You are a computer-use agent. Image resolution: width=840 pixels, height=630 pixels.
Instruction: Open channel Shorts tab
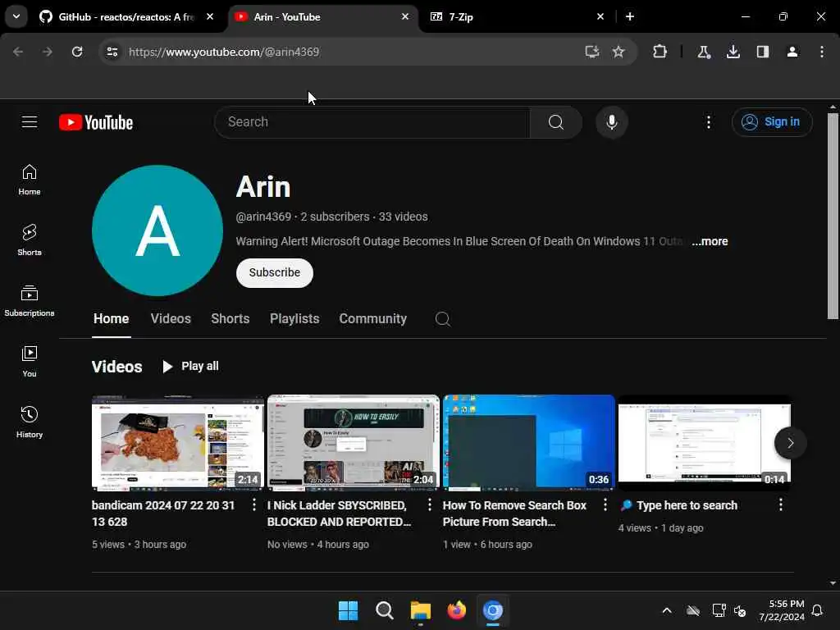coord(231,319)
